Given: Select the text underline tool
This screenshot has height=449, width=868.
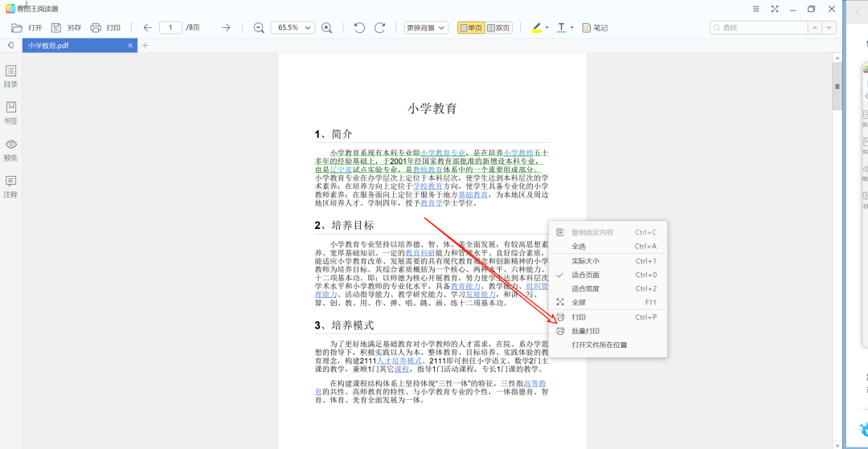Looking at the screenshot, I should (561, 27).
